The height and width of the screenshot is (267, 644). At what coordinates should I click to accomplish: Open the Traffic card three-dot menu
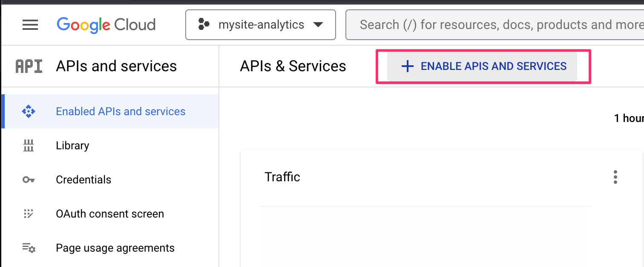(x=615, y=177)
